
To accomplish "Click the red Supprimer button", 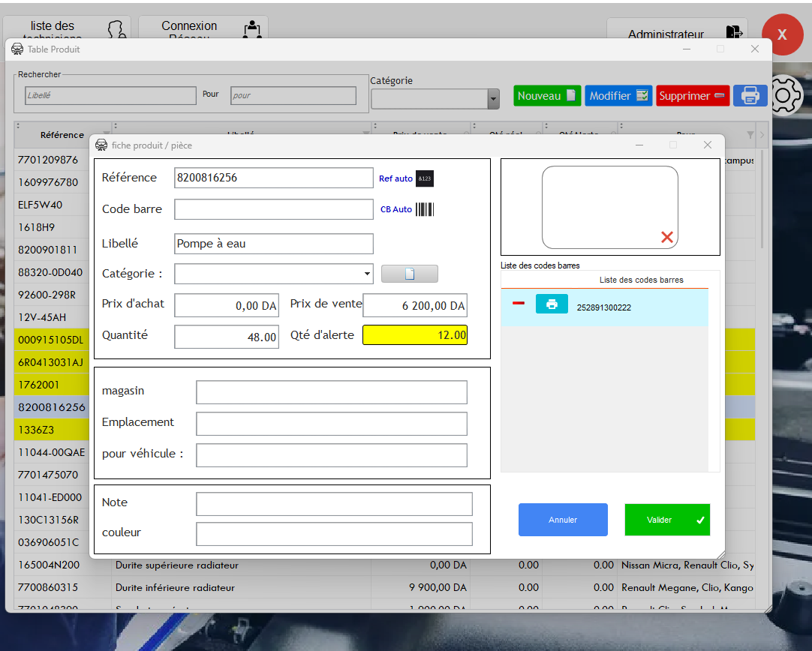I will [692, 96].
